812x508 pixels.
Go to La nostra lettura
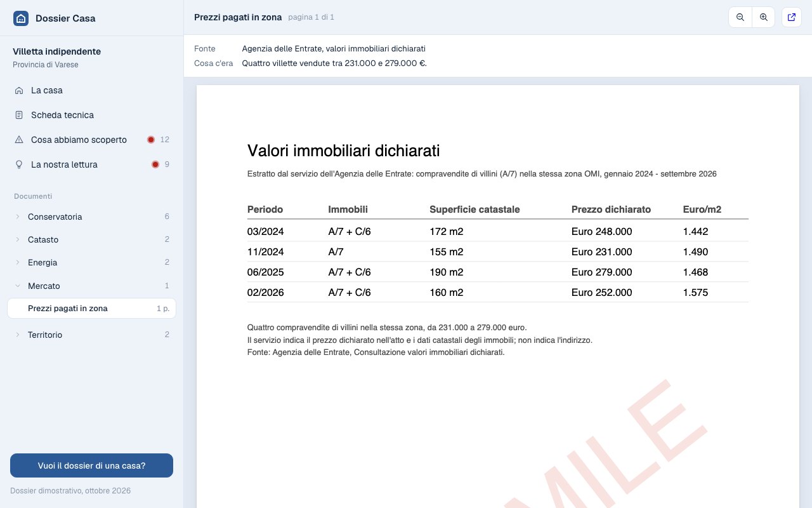click(x=91, y=164)
